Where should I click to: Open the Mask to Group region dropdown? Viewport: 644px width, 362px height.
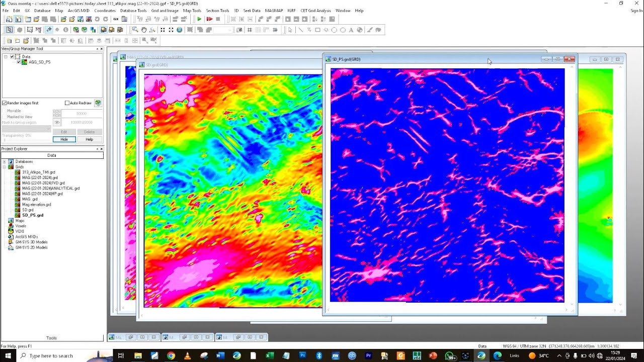27,129
